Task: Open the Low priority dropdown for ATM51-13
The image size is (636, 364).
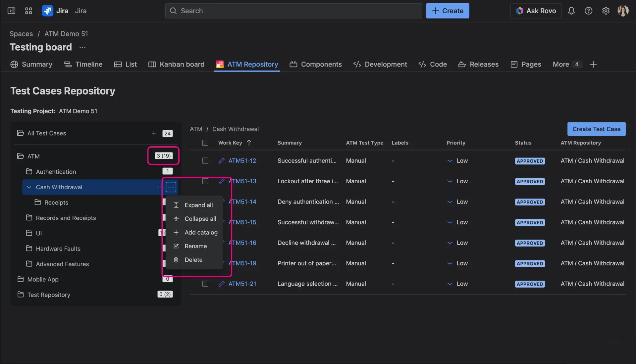Action: point(457,181)
